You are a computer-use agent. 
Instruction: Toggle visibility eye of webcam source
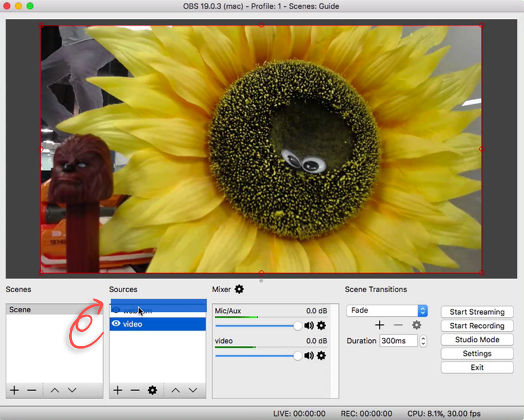(x=116, y=310)
